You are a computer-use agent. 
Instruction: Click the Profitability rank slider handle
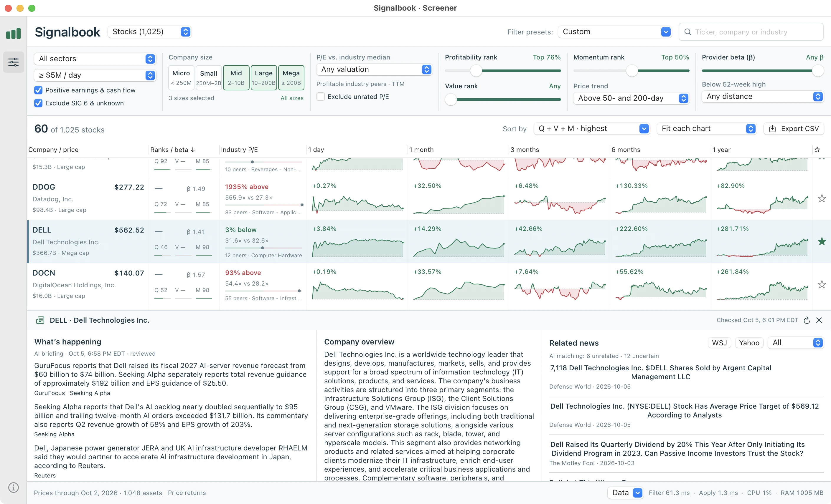(476, 71)
